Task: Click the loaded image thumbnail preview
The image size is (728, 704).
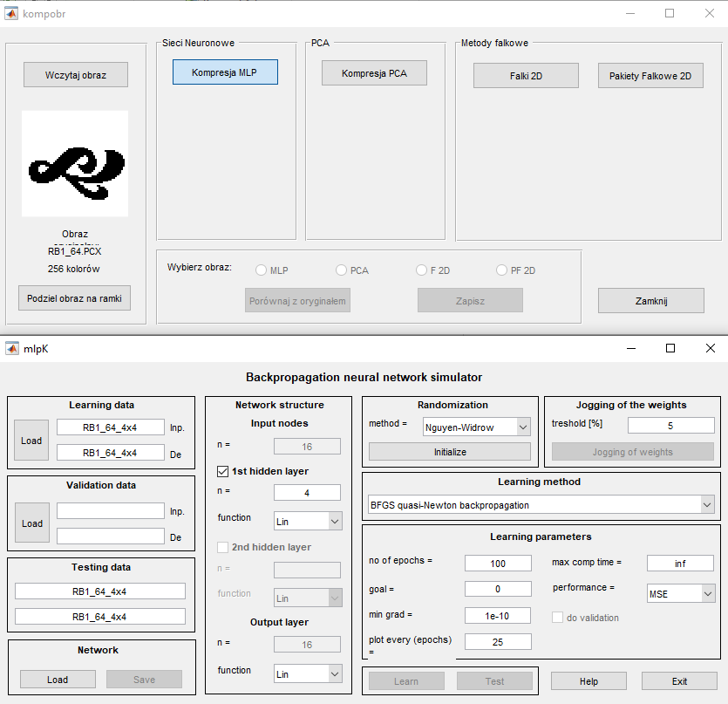Action: 75,163
